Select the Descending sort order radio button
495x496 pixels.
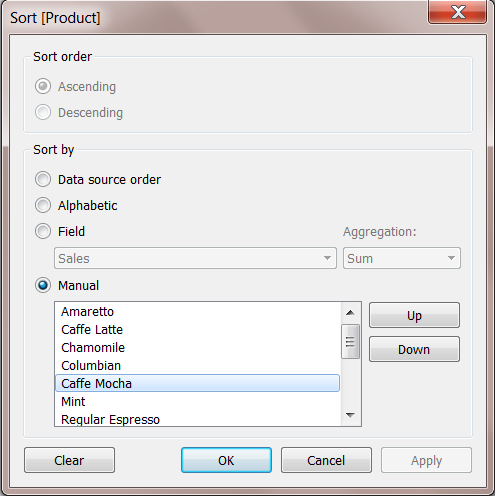tap(43, 112)
